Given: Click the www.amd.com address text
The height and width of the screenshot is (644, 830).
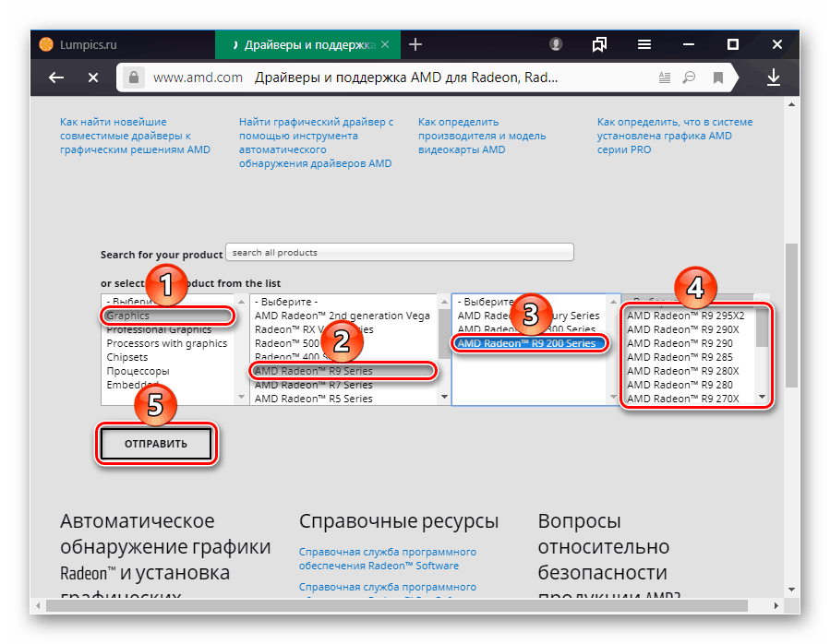Looking at the screenshot, I should tap(198, 78).
